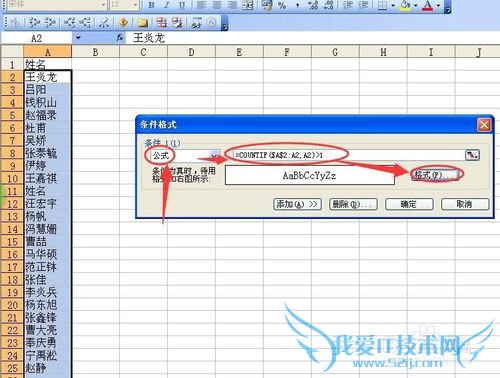
Task: Select cell containing 李炎兵
Action: (47, 292)
